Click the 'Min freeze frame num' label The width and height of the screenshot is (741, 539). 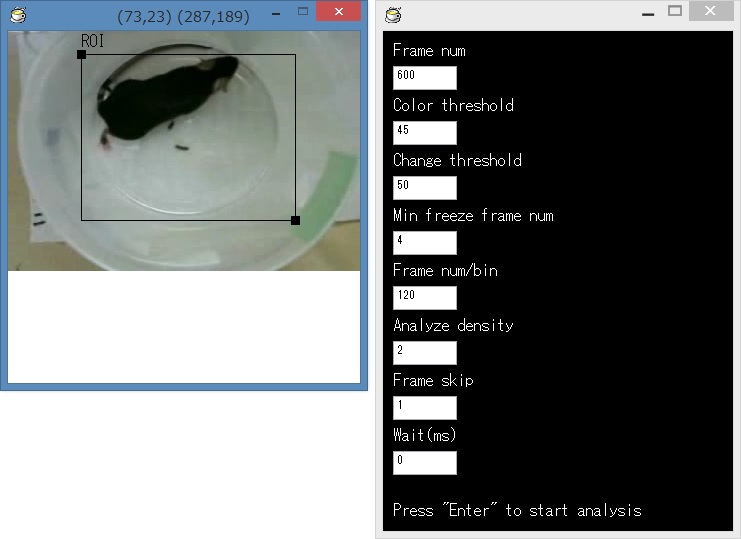[473, 215]
